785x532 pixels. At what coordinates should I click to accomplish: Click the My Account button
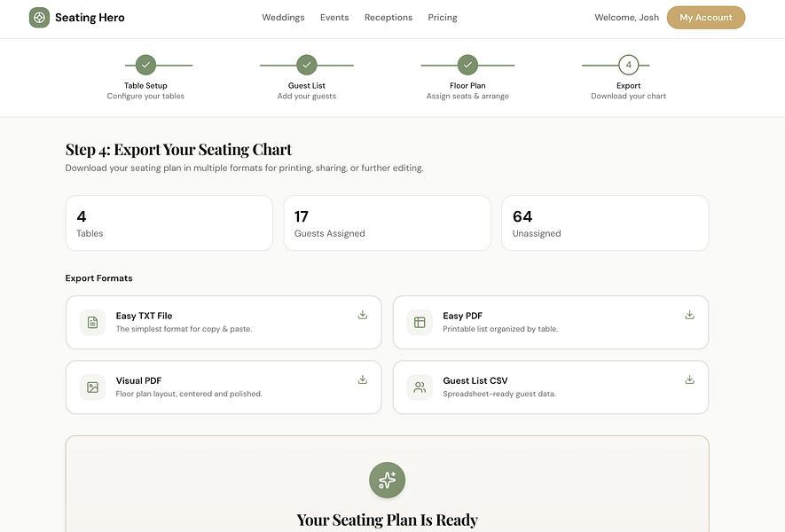point(706,18)
